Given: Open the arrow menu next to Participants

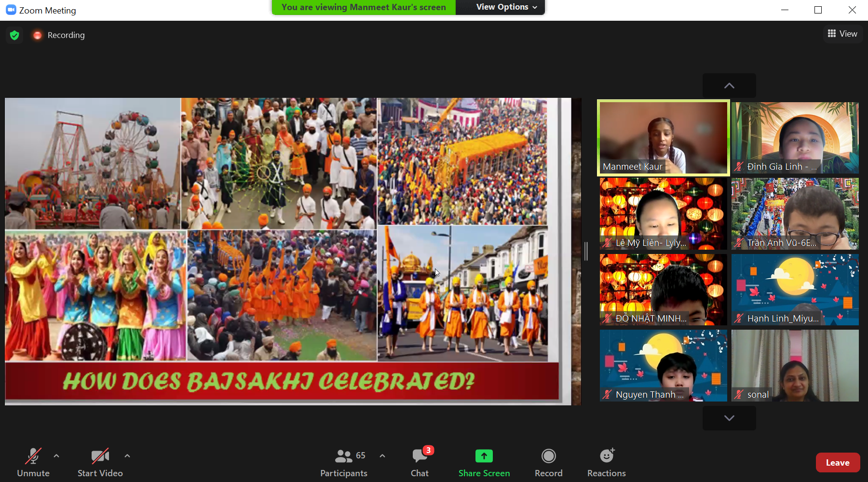Looking at the screenshot, I should 382,455.
